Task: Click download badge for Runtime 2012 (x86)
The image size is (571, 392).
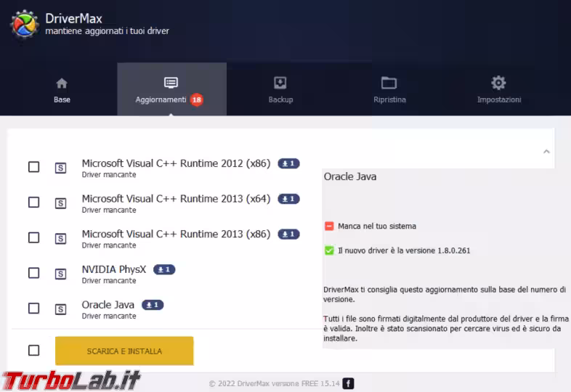Action: 289,164
